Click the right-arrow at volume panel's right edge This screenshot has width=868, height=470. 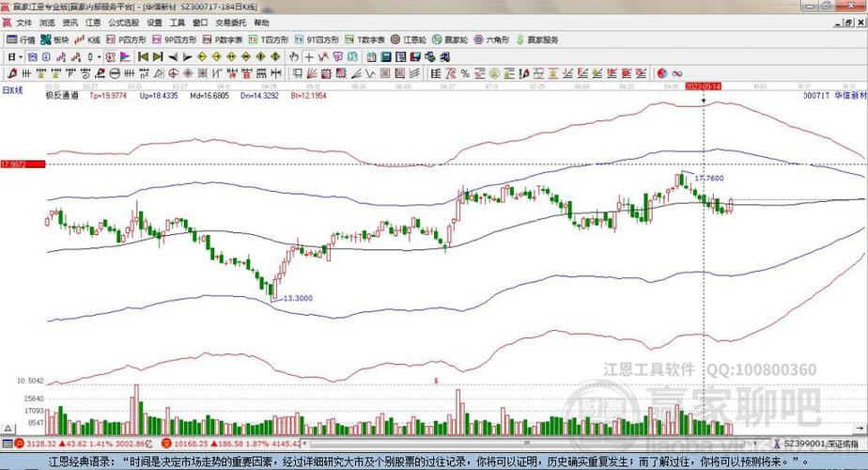pos(861,429)
